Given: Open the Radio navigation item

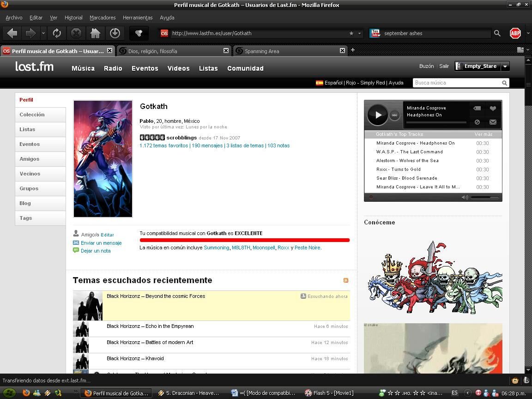Looking at the screenshot, I should tap(113, 68).
